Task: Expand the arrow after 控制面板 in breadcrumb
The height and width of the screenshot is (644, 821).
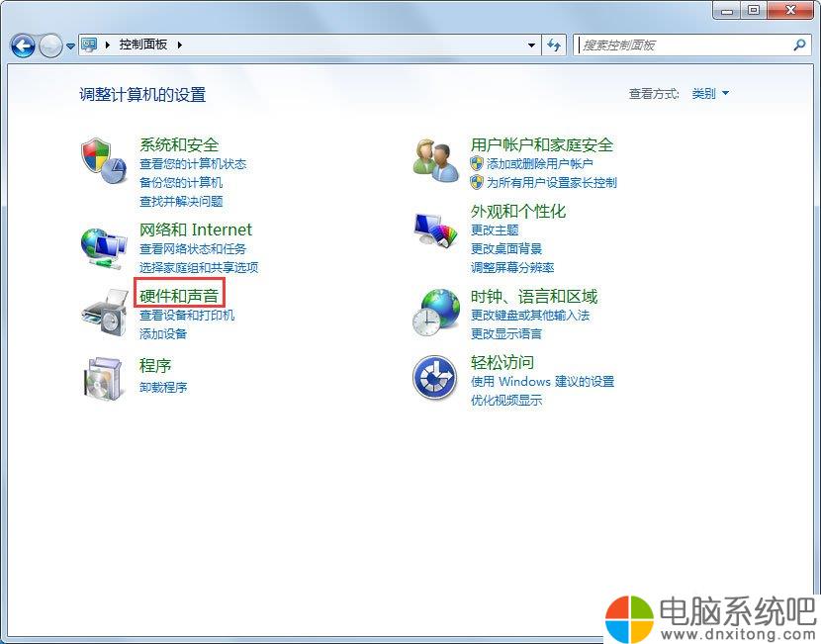Action: 180,46
